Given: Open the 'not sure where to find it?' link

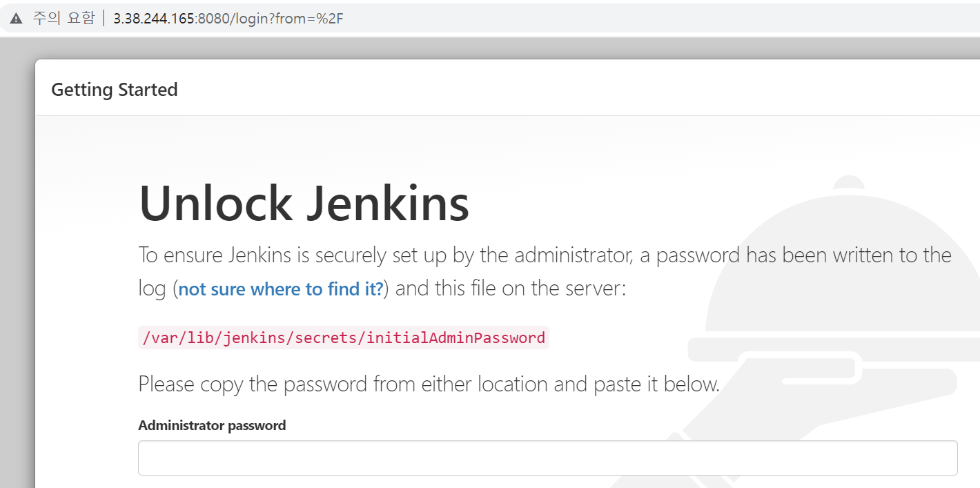Looking at the screenshot, I should [281, 289].
